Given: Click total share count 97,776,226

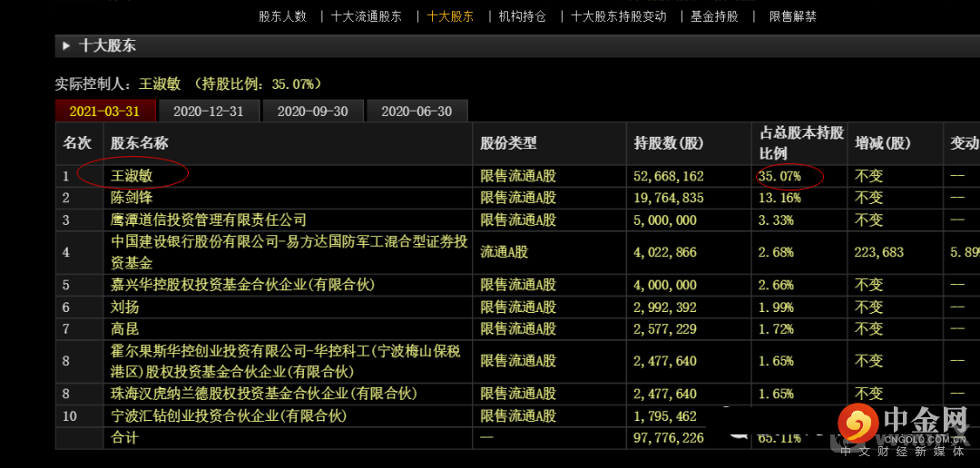Looking at the screenshot, I should (669, 437).
